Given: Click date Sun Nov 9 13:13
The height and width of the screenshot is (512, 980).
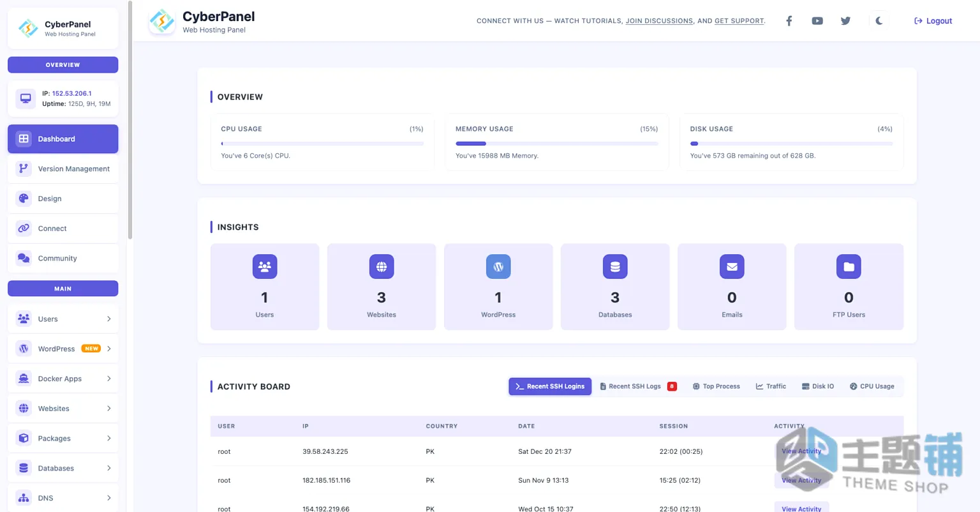Looking at the screenshot, I should click(544, 480).
